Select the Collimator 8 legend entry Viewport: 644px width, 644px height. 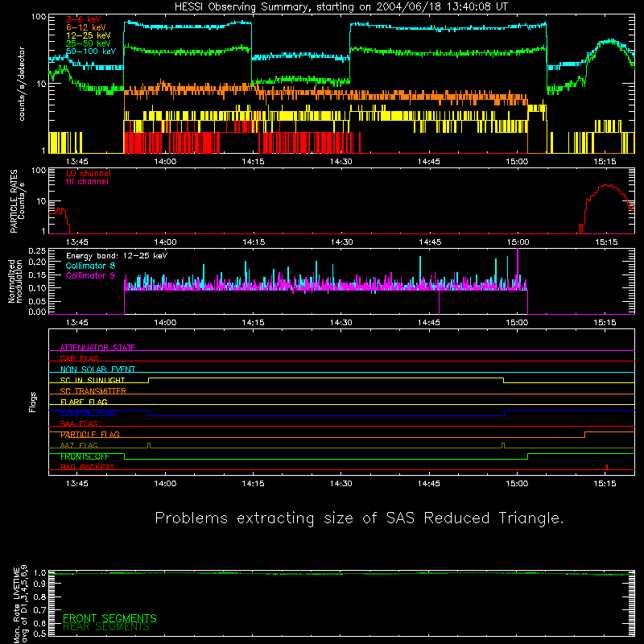(90, 266)
